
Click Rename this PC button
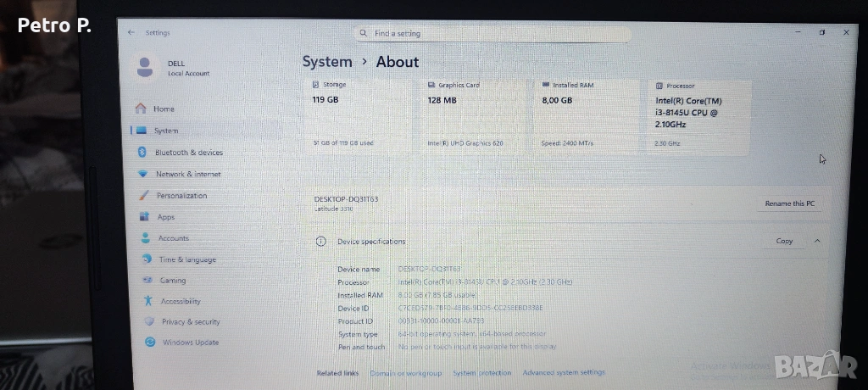coord(789,203)
